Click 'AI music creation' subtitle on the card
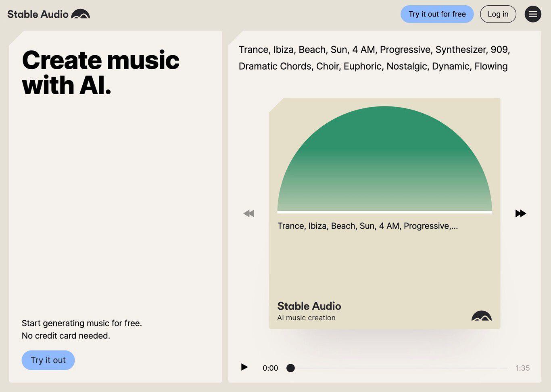The height and width of the screenshot is (392, 551). point(306,318)
